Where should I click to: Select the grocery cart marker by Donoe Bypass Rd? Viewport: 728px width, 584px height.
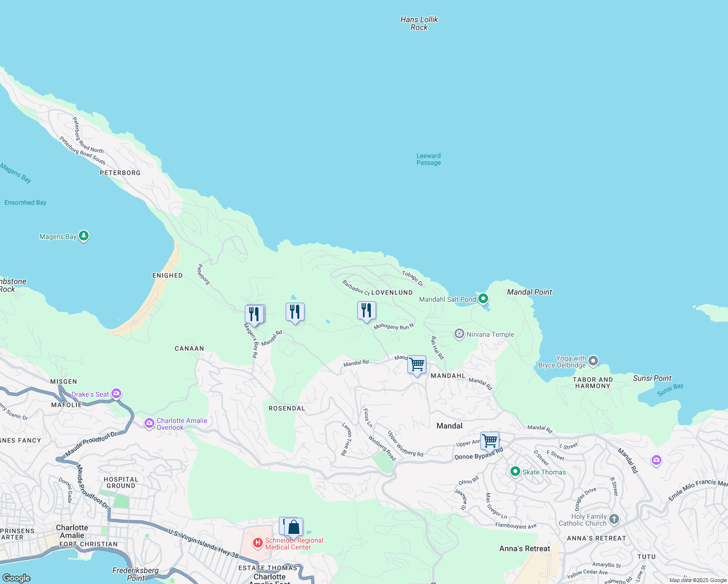click(x=490, y=441)
